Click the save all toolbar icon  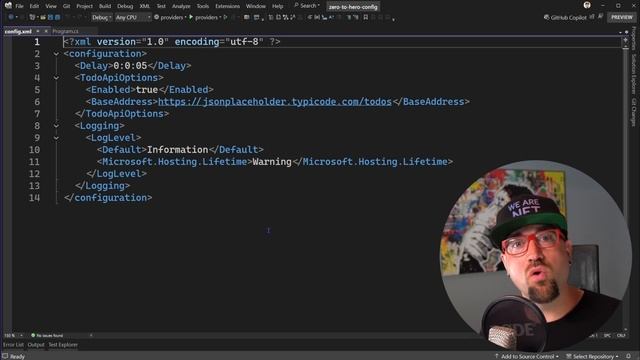[58, 17]
